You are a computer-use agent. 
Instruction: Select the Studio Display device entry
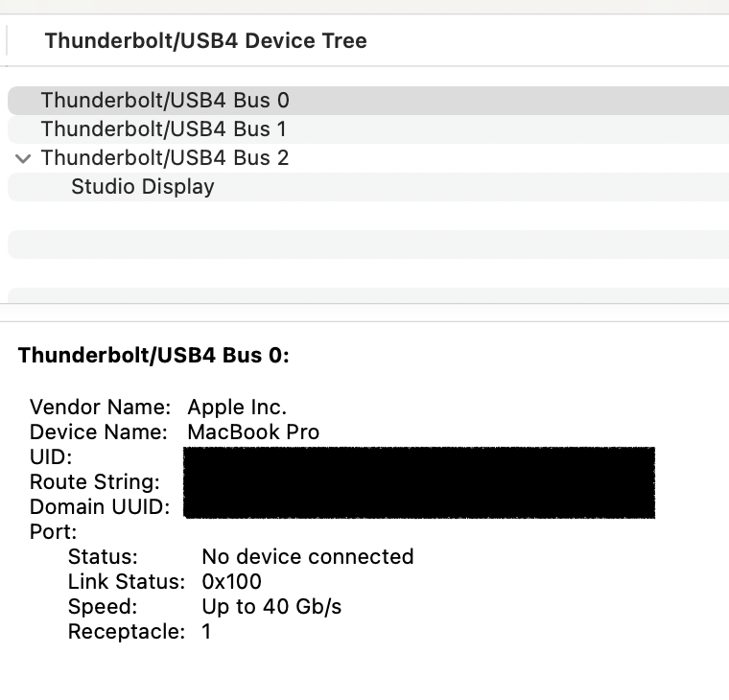(142, 187)
